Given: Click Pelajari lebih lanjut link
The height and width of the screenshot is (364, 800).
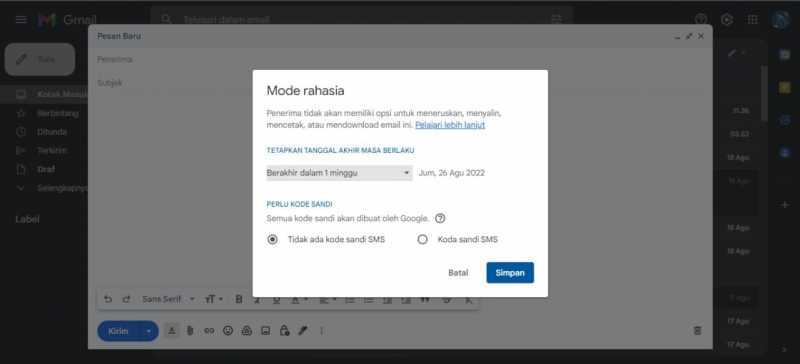Looking at the screenshot, I should click(x=449, y=125).
